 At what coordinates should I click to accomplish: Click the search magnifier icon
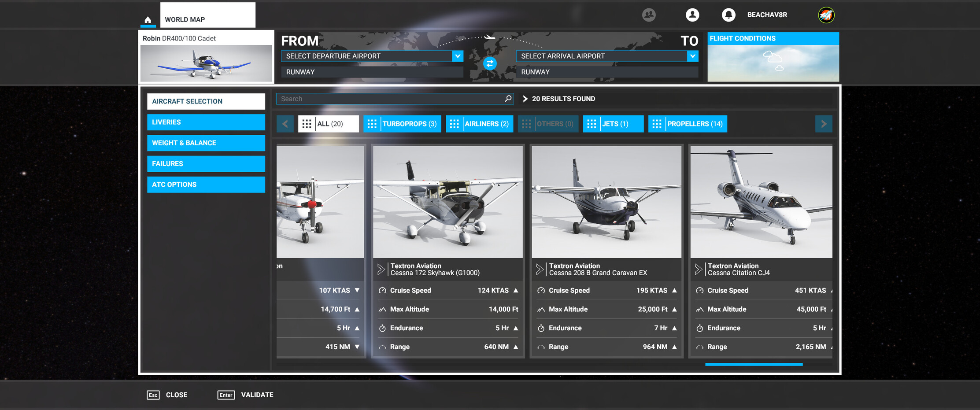pyautogui.click(x=508, y=99)
